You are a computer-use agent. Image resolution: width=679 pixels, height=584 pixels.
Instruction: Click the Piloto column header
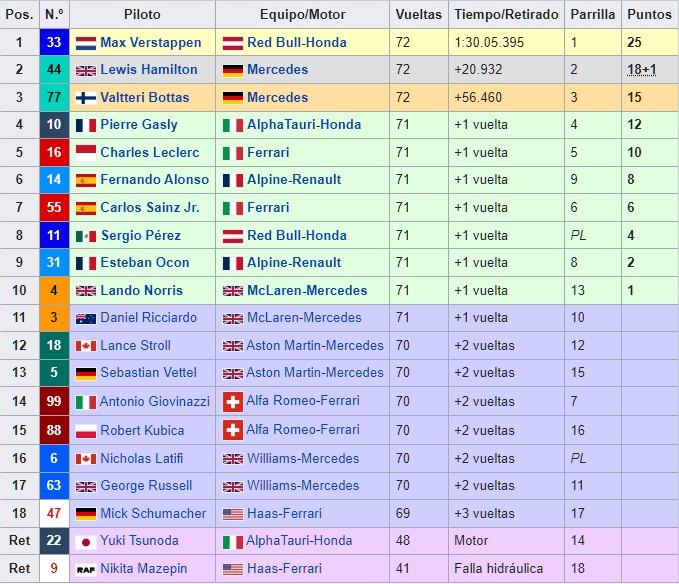point(142,14)
